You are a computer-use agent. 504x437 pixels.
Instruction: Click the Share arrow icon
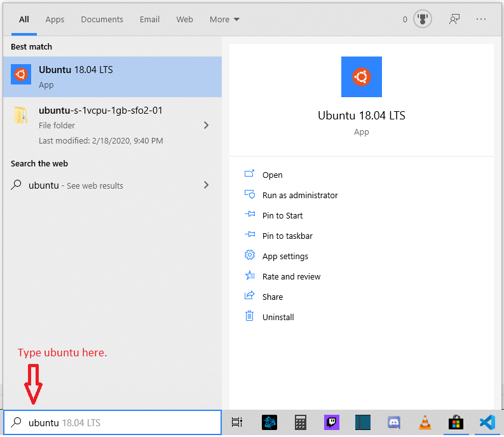tap(249, 295)
